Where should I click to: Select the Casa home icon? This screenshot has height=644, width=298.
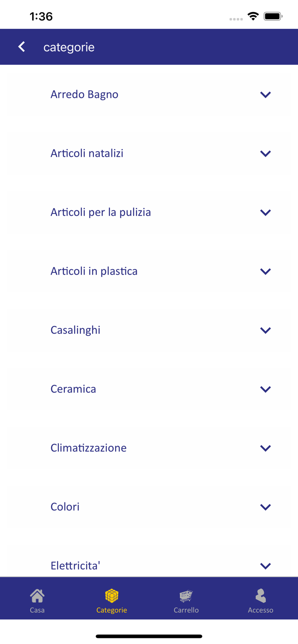click(x=37, y=595)
